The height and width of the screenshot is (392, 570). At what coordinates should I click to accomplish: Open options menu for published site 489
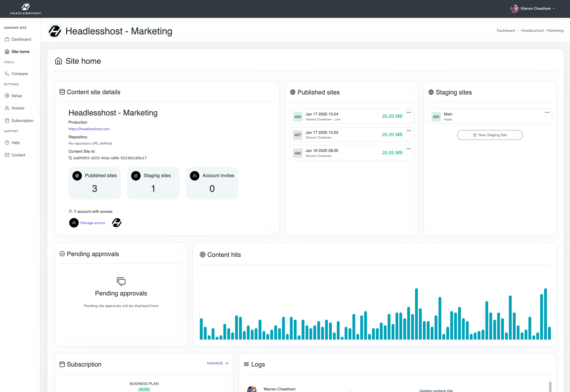409,112
